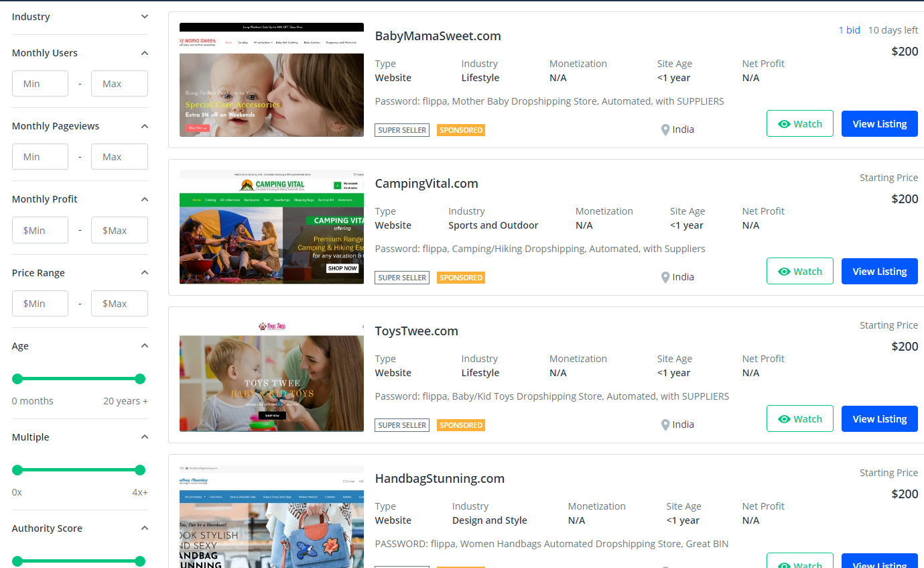
Task: Collapse the Multiple filter section
Action: tap(145, 437)
